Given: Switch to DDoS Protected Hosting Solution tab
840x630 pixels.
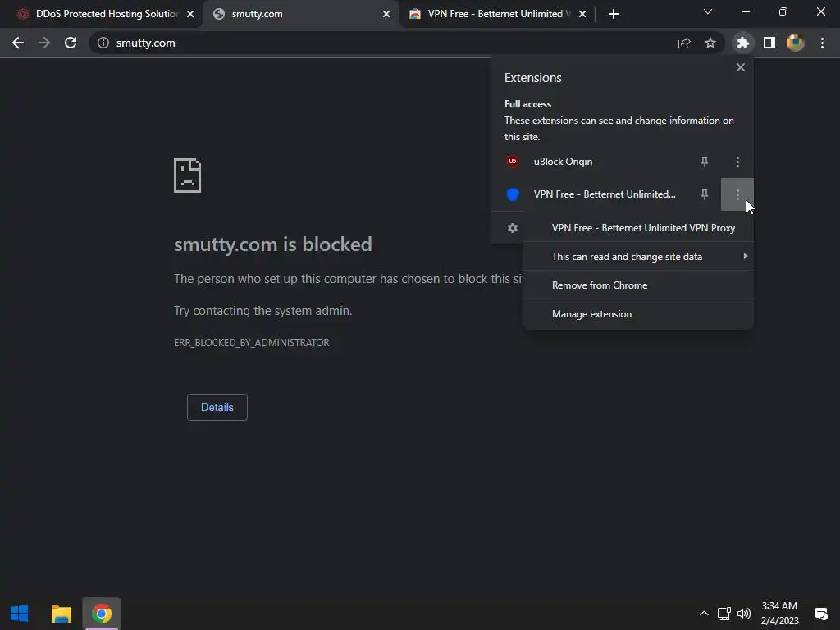Looking at the screenshot, I should (x=99, y=14).
